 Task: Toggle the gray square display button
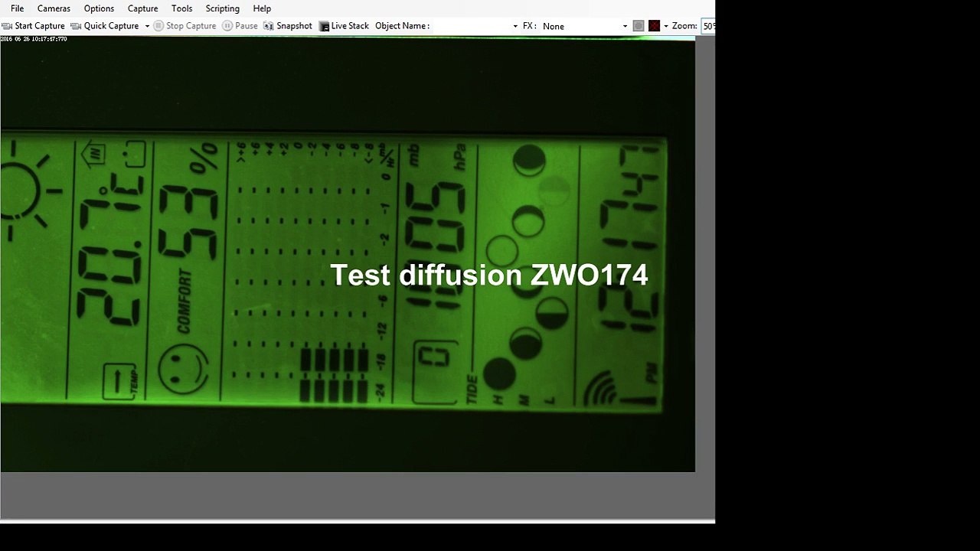click(x=639, y=26)
